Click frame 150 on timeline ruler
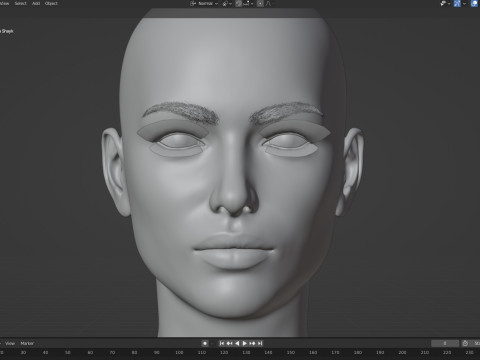 click(x=291, y=352)
